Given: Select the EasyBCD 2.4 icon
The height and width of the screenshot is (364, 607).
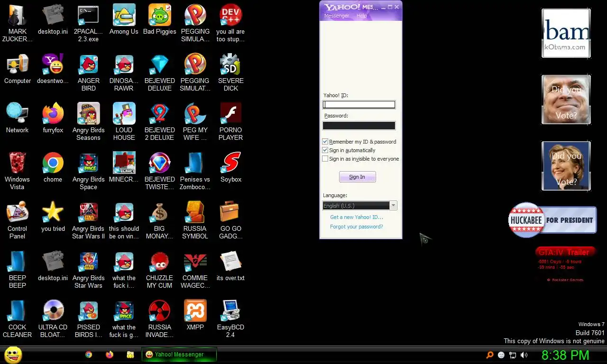Looking at the screenshot, I should (231, 311).
